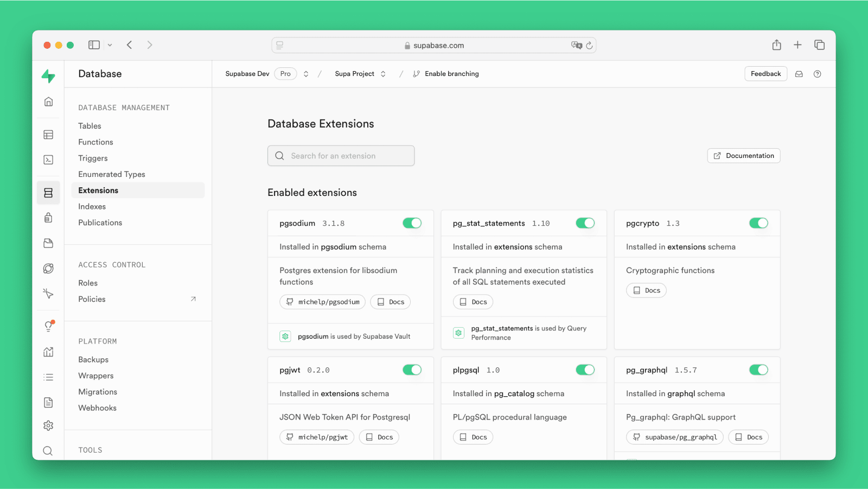The height and width of the screenshot is (489, 868).
Task: Expand the Policies entry with external arrow
Action: coord(92,299)
